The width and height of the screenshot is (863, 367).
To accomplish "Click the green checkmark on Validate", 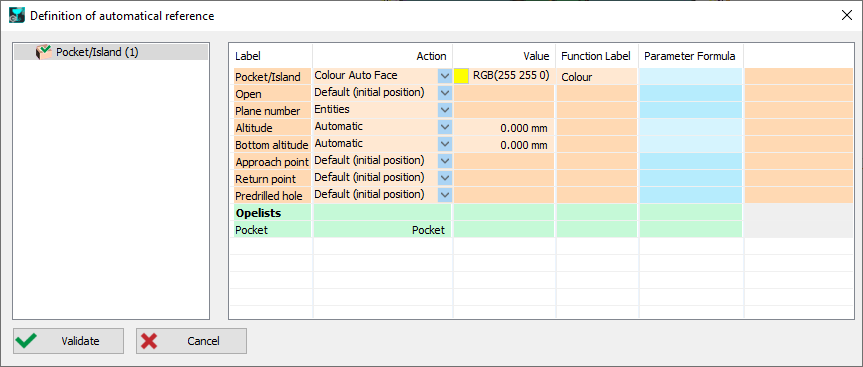I will (26, 341).
